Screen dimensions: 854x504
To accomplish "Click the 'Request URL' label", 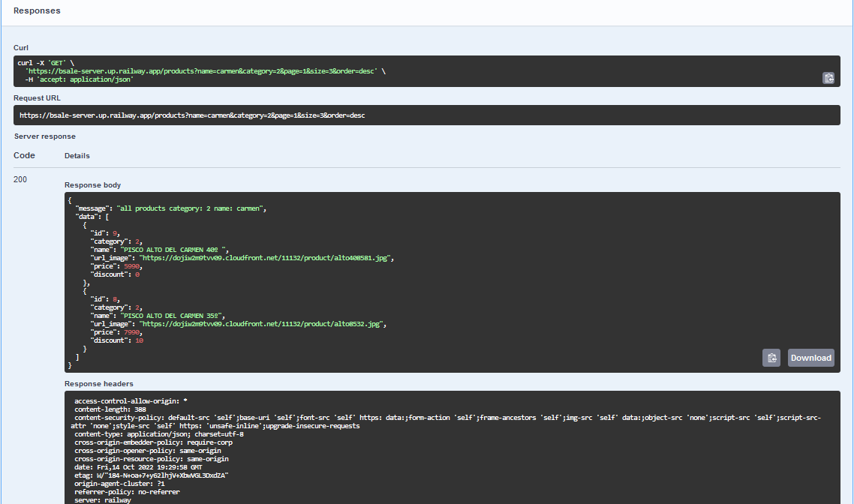I will tap(37, 98).
